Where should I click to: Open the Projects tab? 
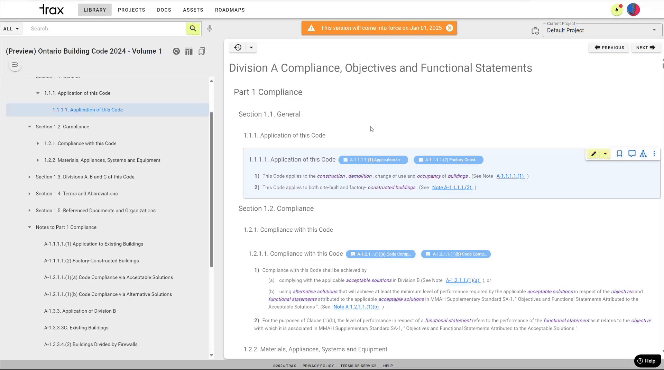tap(131, 10)
